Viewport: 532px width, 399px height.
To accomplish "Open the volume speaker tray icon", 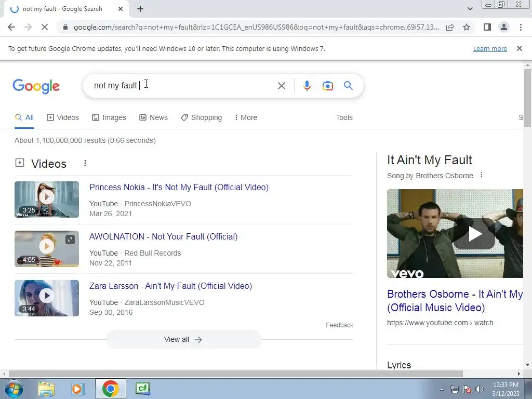I will 479,389.
